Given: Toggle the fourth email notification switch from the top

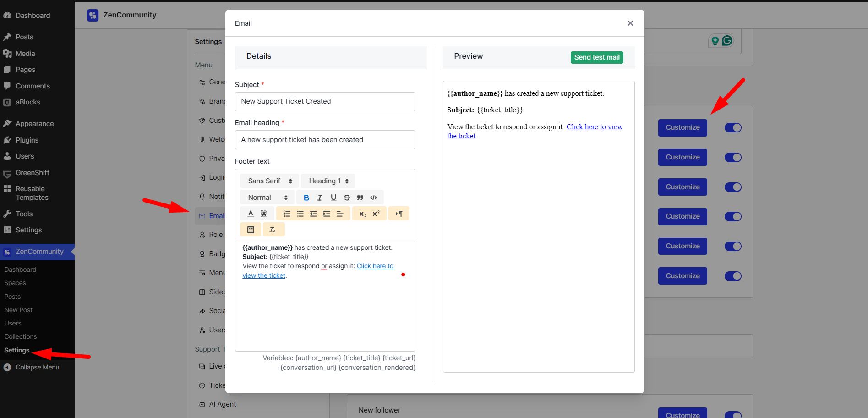Looking at the screenshot, I should 733,216.
